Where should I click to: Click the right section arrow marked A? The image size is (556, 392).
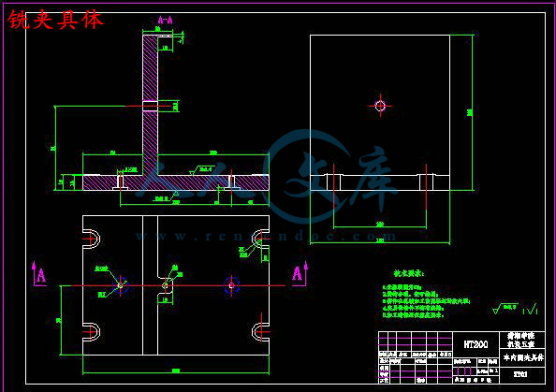pyautogui.click(x=300, y=273)
